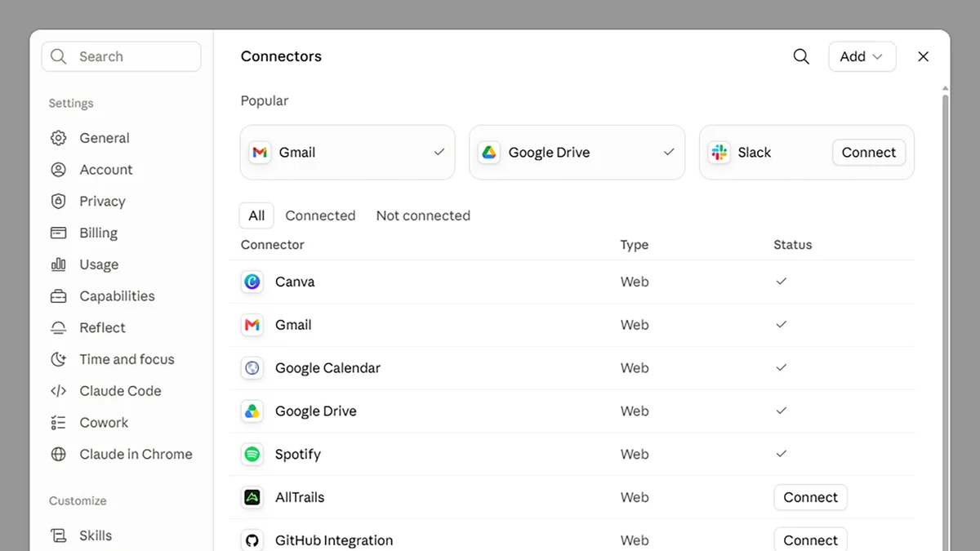Connect the AllTrails connector

(810, 497)
